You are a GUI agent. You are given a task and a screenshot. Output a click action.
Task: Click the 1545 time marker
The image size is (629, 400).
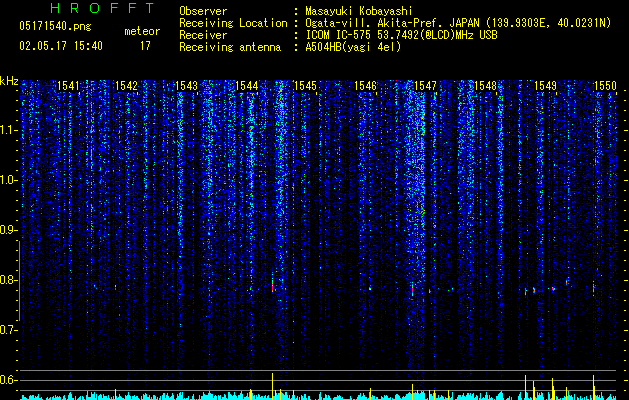click(305, 86)
